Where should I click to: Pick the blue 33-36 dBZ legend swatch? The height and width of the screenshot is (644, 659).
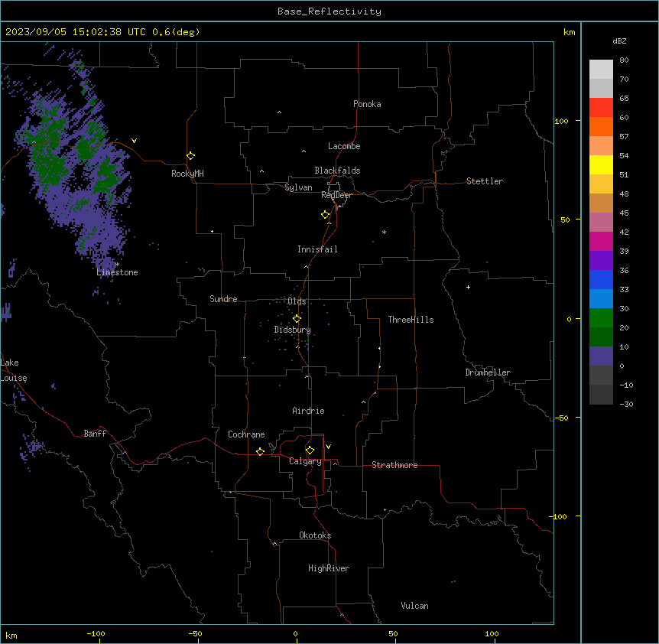(601, 279)
